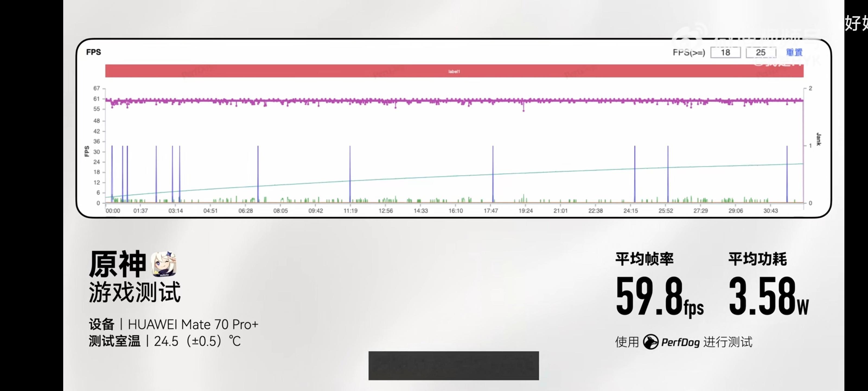This screenshot has height=391, width=868.
Task: Click the blue 重置 reset link
Action: [x=794, y=52]
